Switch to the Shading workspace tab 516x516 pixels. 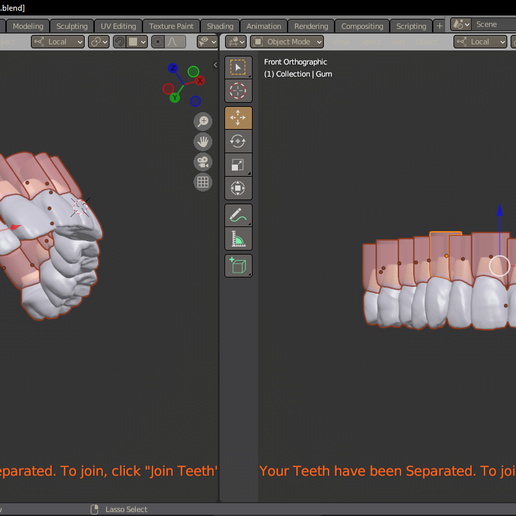[220, 26]
